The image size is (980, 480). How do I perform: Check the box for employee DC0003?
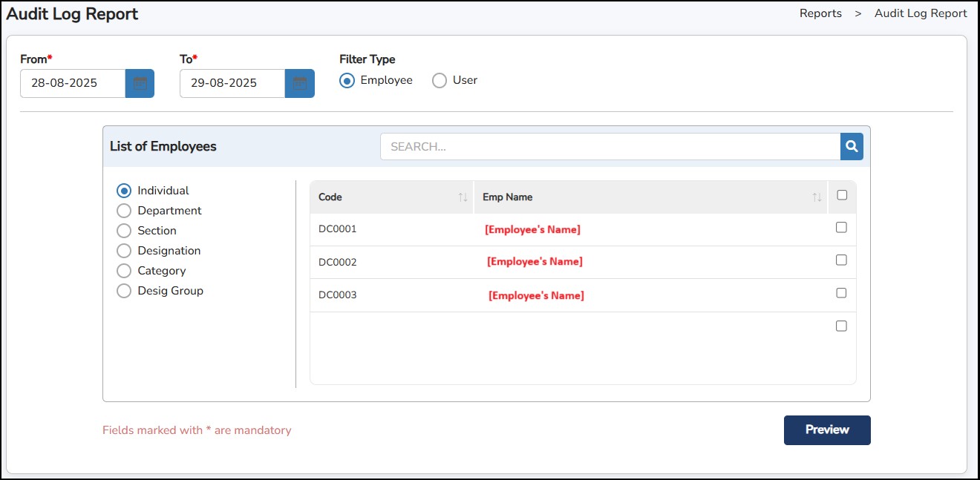[841, 293]
